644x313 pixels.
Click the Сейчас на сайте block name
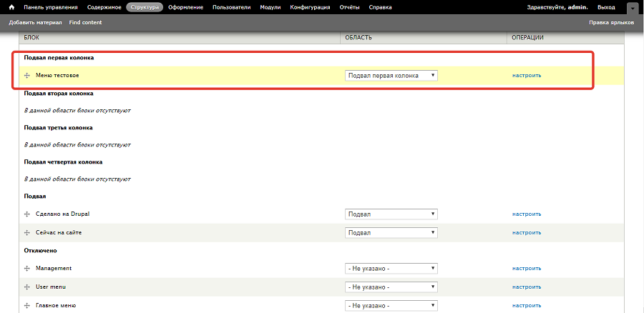(x=59, y=232)
